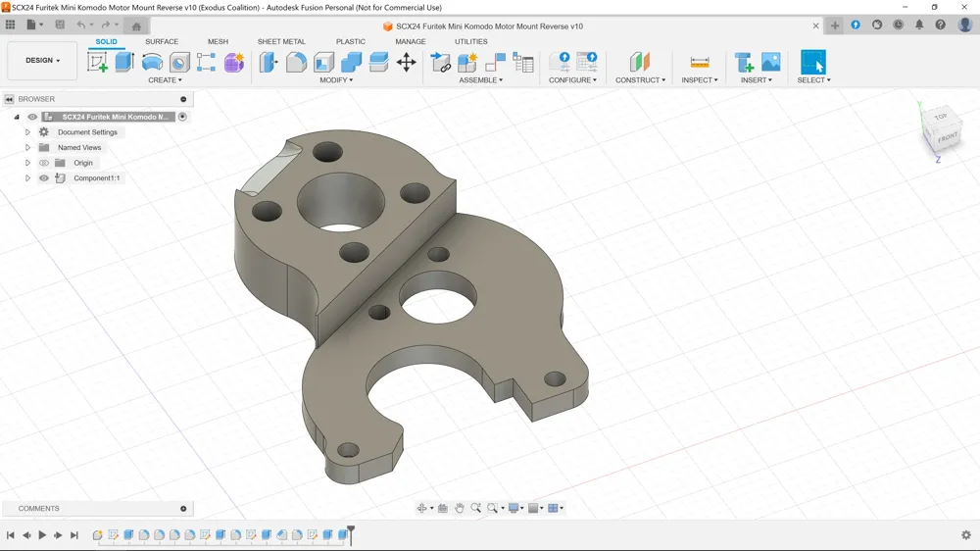Select the Shell tool
Screen dimensions: 980x551
point(323,63)
